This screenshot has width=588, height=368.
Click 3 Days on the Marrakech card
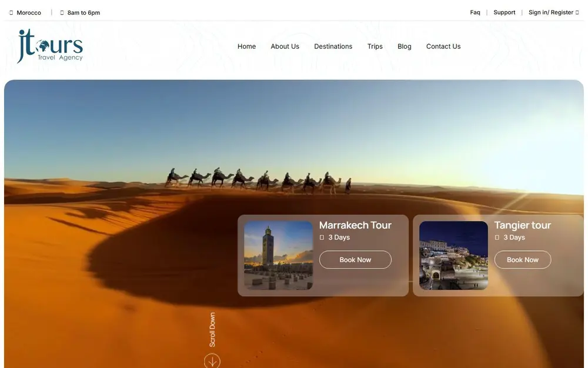[339, 237]
